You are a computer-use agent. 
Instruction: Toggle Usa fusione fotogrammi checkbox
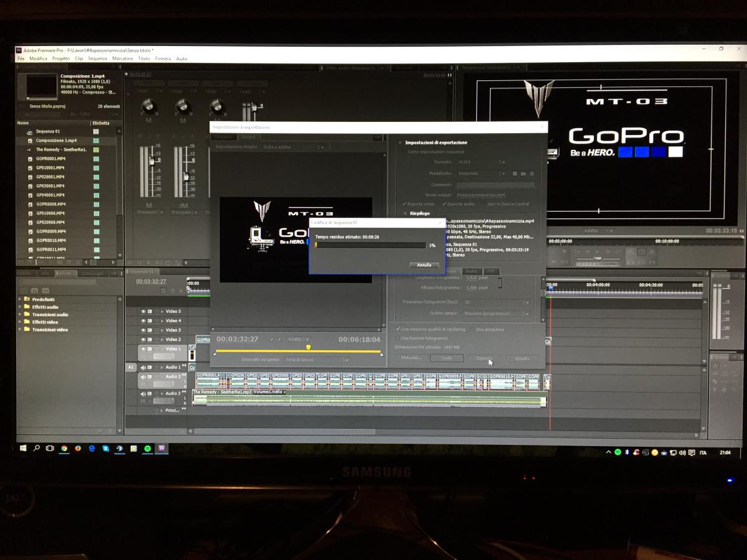click(x=398, y=338)
